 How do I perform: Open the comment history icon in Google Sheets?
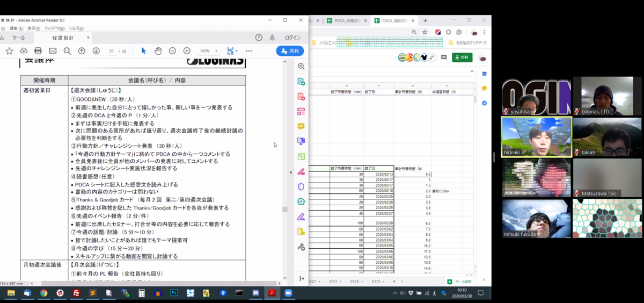click(x=444, y=57)
